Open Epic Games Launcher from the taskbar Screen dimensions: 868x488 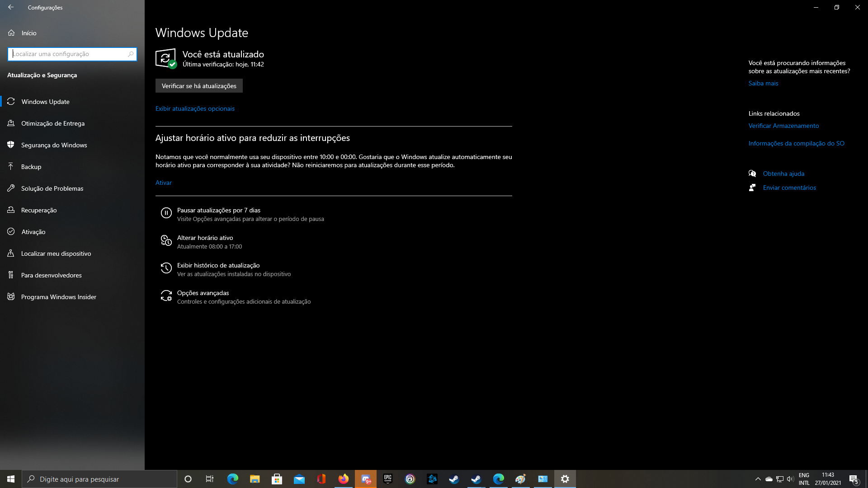click(x=388, y=479)
